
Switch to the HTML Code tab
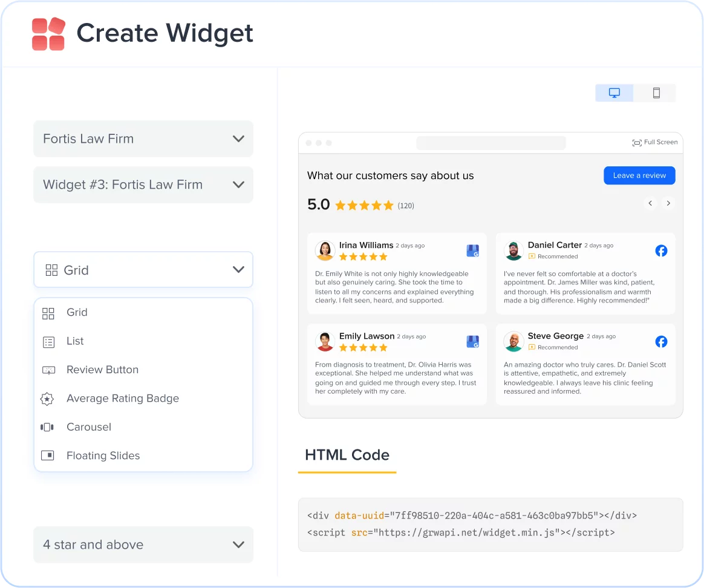pos(347,454)
